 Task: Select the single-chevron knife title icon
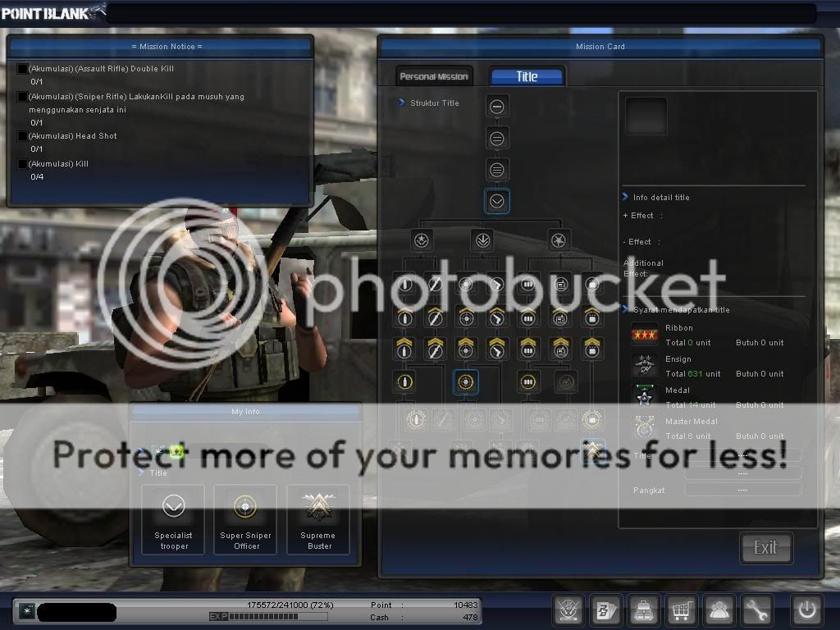coord(435,317)
